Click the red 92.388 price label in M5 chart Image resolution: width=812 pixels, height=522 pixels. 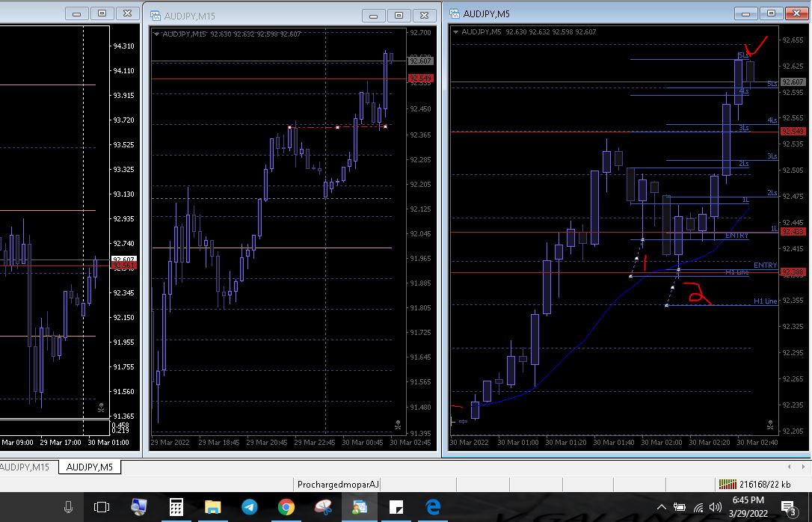coord(793,272)
